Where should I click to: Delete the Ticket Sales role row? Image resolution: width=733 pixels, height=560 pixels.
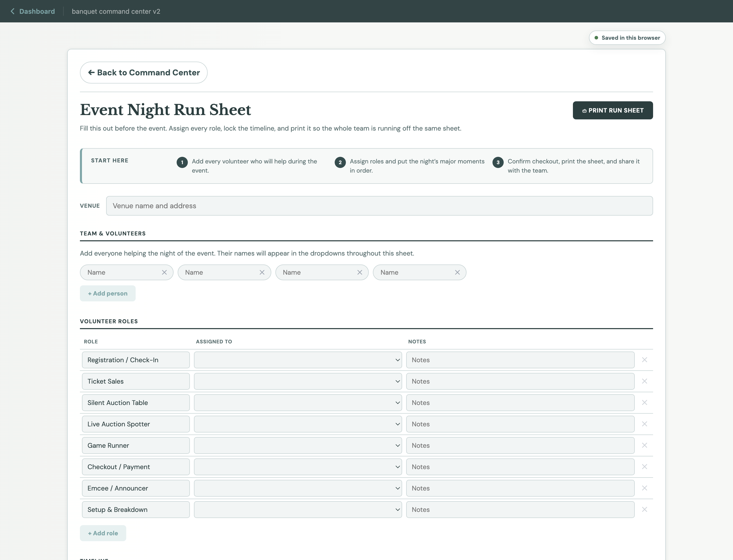point(644,381)
